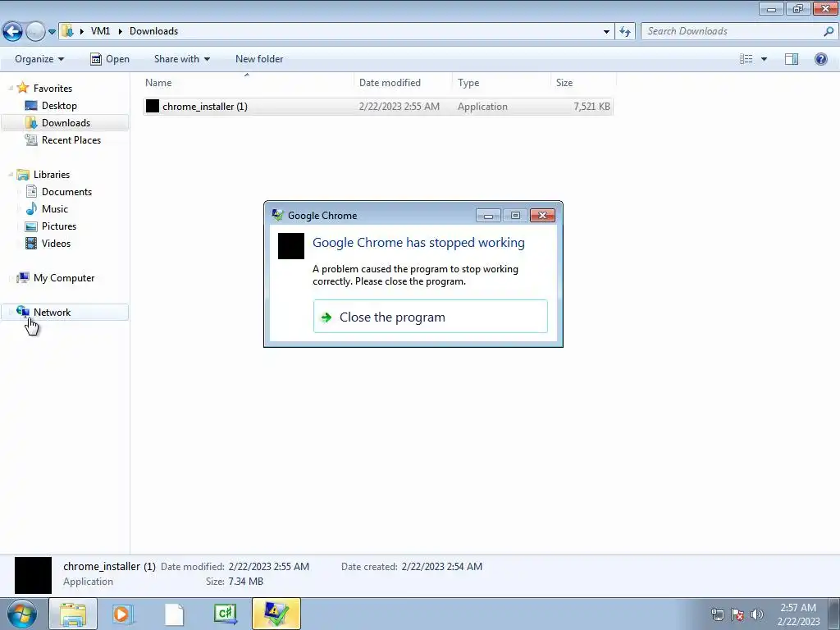Click the details pane file thumbnail
Image resolution: width=840 pixels, height=630 pixels.
[33, 575]
